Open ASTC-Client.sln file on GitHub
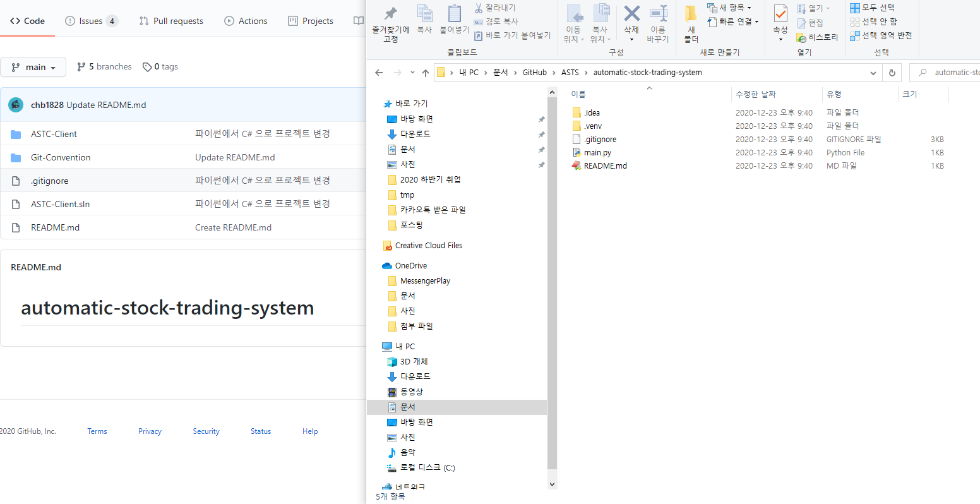 [60, 204]
